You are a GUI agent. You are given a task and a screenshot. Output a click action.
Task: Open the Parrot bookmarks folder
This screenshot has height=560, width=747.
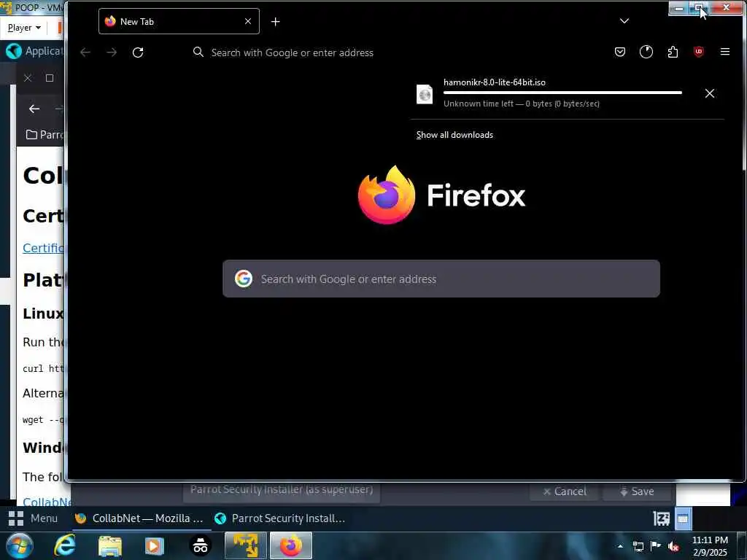tap(44, 135)
